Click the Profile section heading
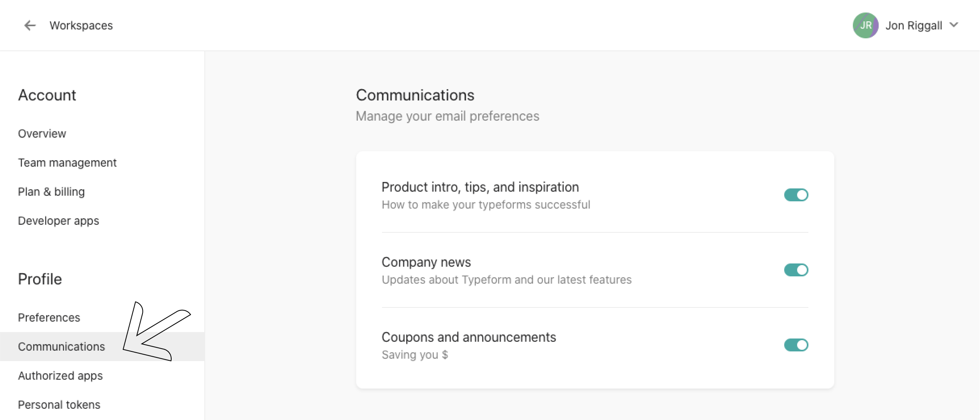980x420 pixels. tap(40, 279)
